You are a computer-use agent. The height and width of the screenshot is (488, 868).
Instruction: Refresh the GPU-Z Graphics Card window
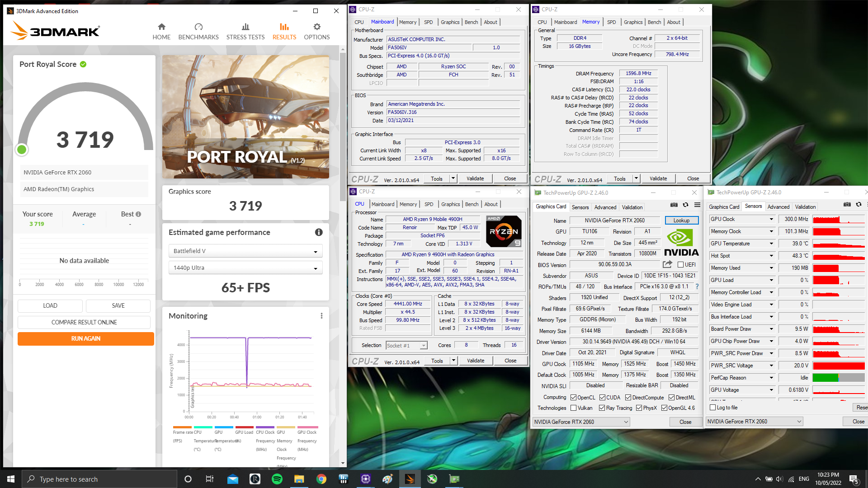coord(686,205)
